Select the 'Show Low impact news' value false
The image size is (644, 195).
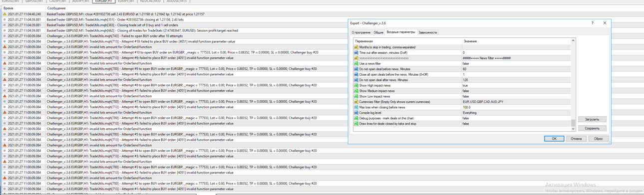(466, 97)
